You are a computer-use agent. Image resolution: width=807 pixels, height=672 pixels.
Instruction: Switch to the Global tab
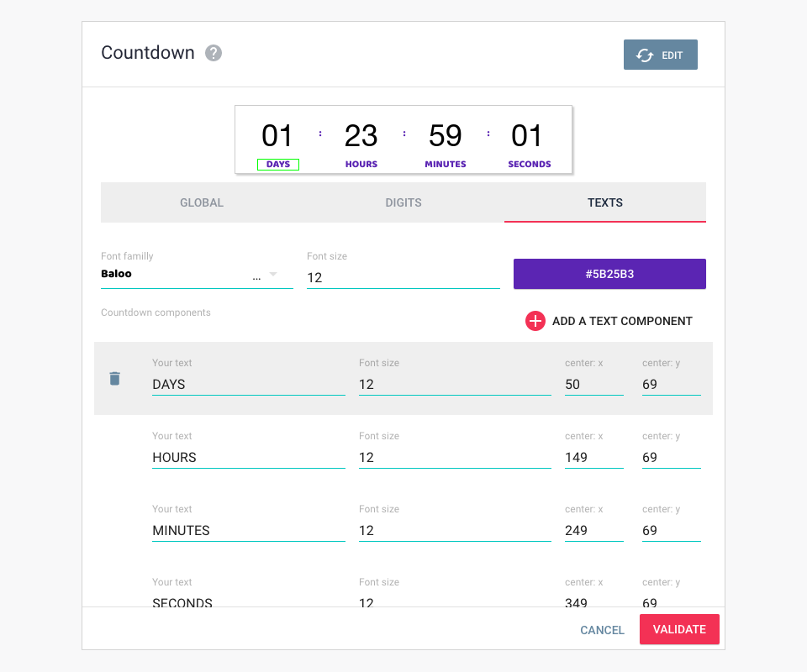(202, 202)
